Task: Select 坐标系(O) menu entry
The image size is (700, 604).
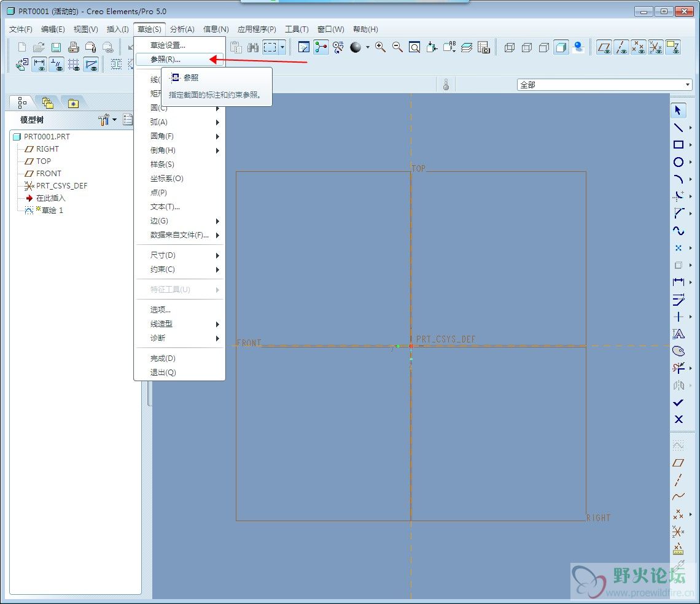Action: click(179, 179)
